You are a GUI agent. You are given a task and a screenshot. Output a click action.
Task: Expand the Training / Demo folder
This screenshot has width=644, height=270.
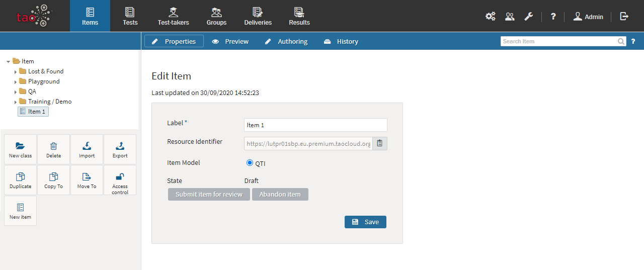coord(16,102)
